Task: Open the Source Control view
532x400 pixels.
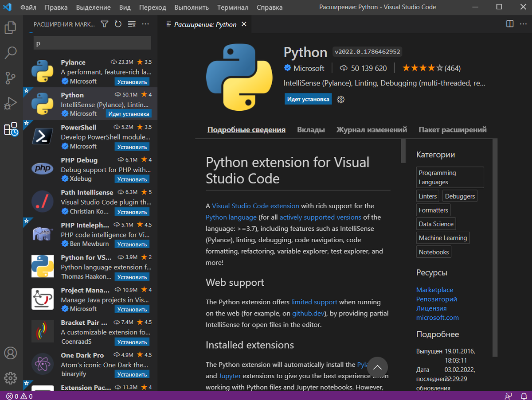Action: [x=10, y=78]
